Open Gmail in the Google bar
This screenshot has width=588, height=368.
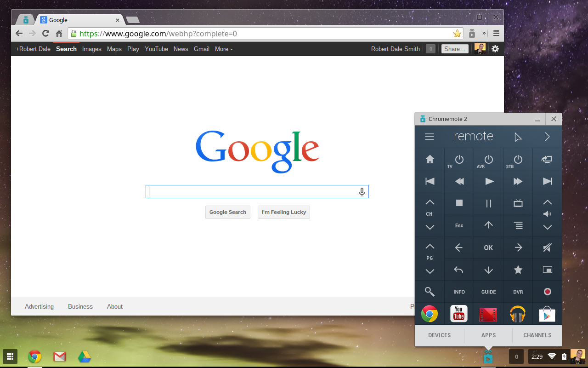coord(202,49)
